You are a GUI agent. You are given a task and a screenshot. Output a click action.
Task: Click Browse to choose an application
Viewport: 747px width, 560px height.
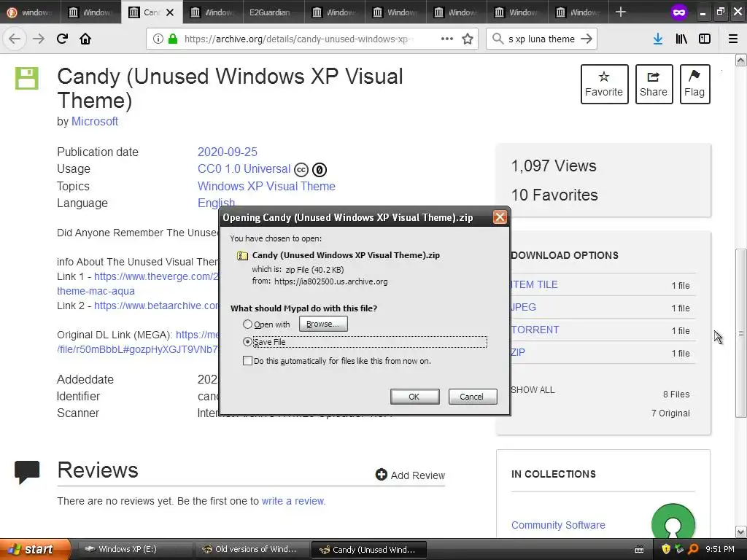pos(323,324)
